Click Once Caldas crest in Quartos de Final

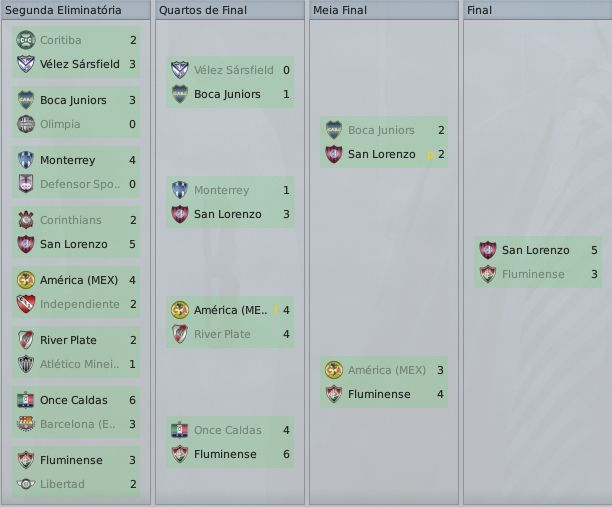tap(180, 430)
